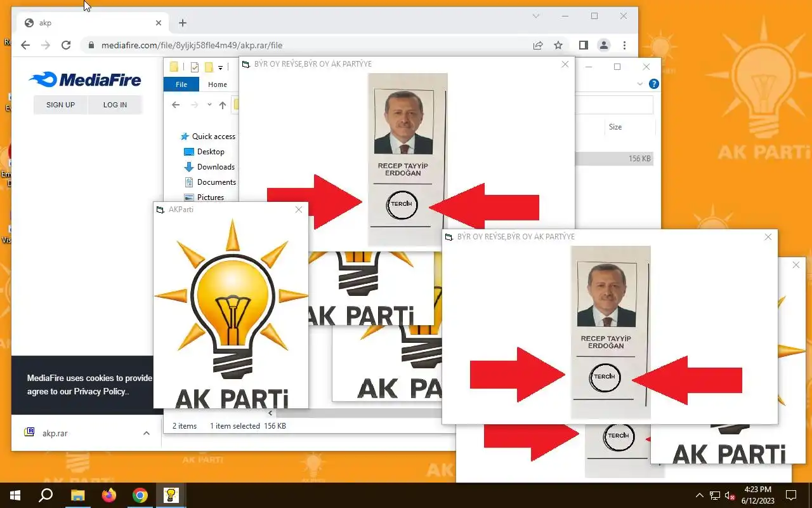812x508 pixels.
Task: Select Documents in navigation pane
Action: tap(210, 182)
